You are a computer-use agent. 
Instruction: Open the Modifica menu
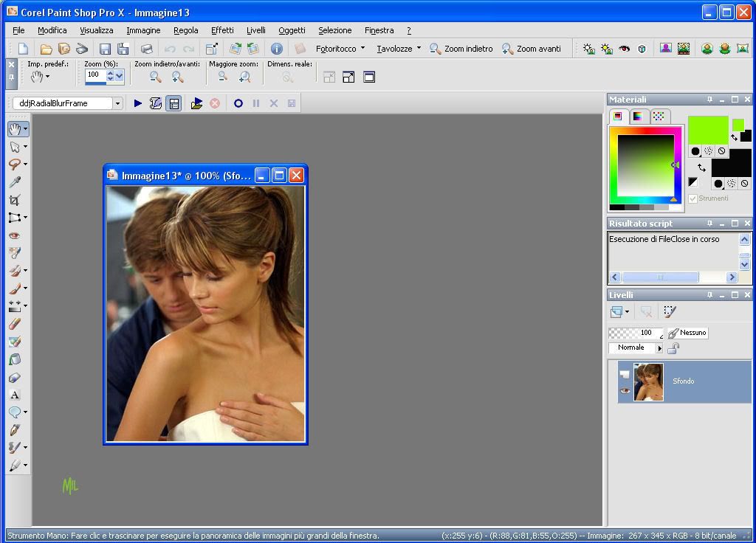(x=52, y=30)
